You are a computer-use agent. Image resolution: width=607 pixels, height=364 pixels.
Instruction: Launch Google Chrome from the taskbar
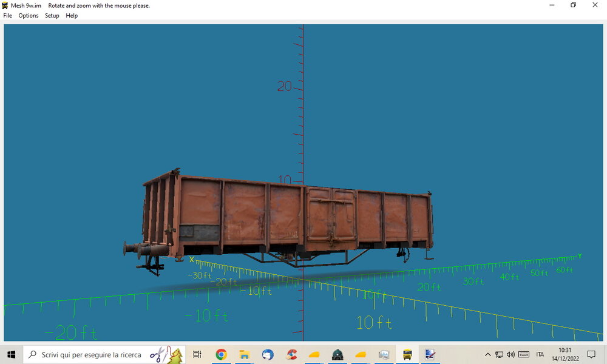pyautogui.click(x=221, y=354)
